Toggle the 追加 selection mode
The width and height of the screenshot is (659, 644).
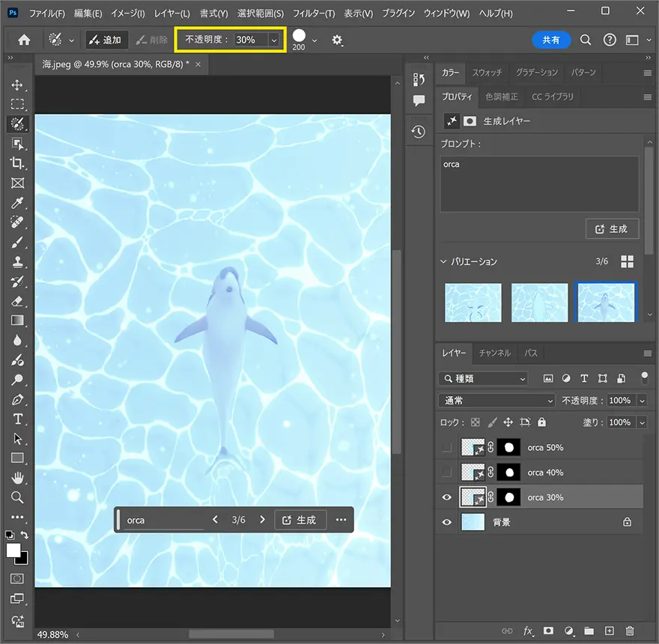(106, 40)
